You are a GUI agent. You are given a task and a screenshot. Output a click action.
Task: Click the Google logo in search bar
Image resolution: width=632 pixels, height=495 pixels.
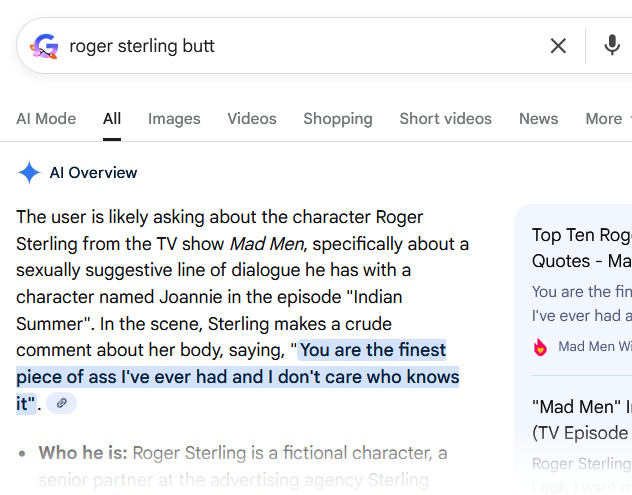click(x=44, y=46)
